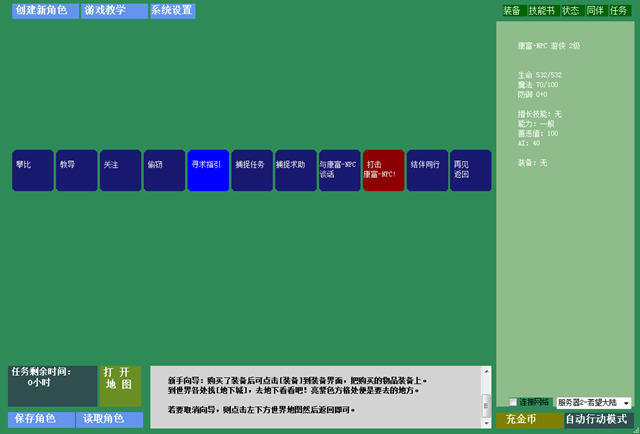
Task: Enable the 连接网络 checkbox
Action: click(514, 402)
